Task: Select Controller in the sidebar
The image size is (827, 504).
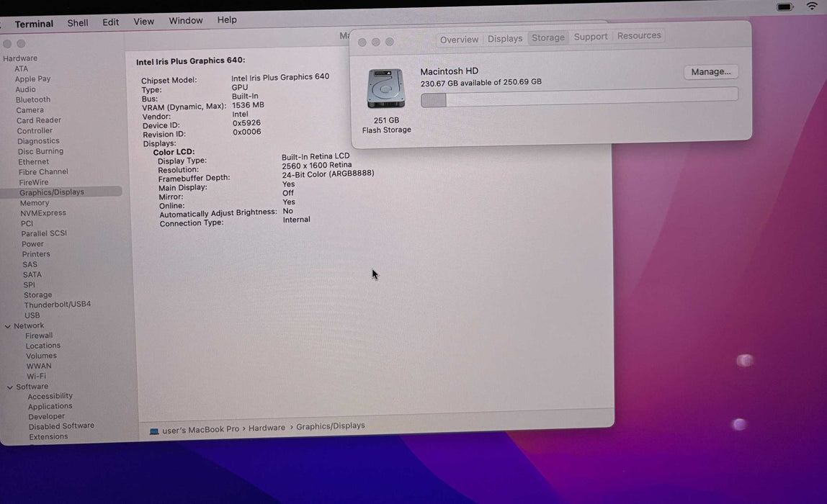Action: click(35, 131)
